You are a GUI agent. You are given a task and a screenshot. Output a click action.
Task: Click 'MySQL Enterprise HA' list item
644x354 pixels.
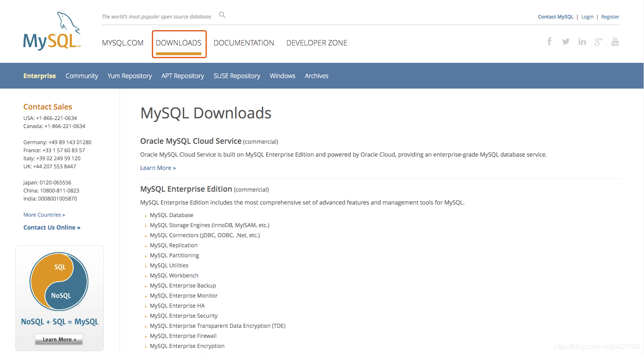pos(177,306)
